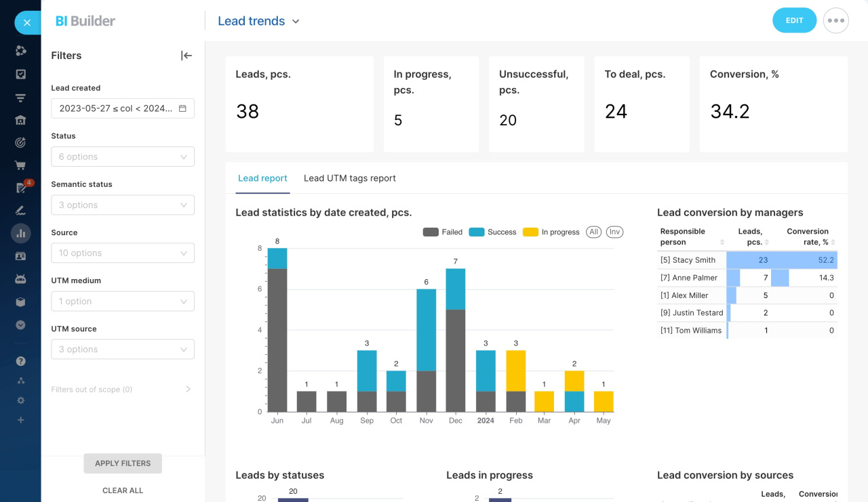Open the Source filter dropdown
The image size is (868, 502).
click(123, 253)
